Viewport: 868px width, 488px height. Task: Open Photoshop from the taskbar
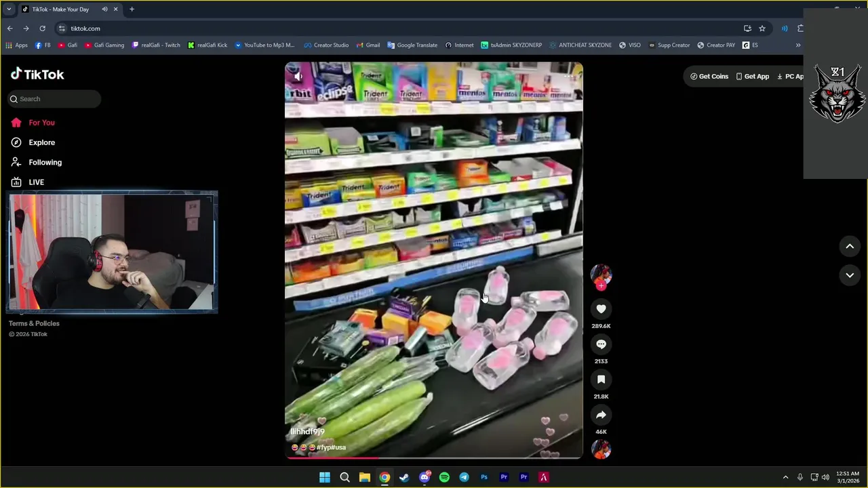(x=484, y=477)
